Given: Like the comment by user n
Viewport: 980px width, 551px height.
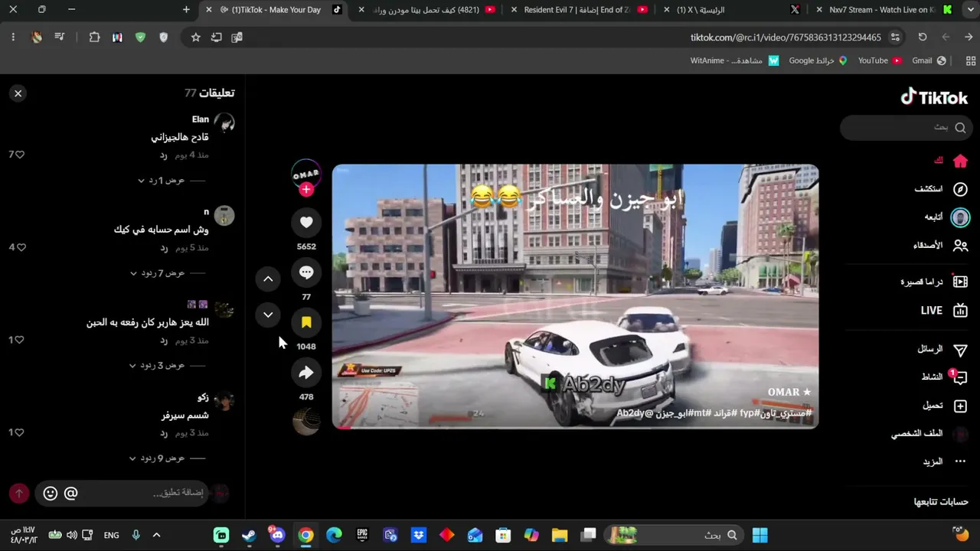Looking at the screenshot, I should 21,247.
